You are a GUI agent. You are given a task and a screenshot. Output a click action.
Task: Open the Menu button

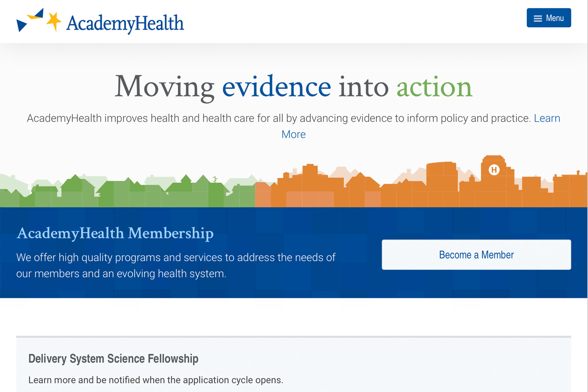point(549,18)
